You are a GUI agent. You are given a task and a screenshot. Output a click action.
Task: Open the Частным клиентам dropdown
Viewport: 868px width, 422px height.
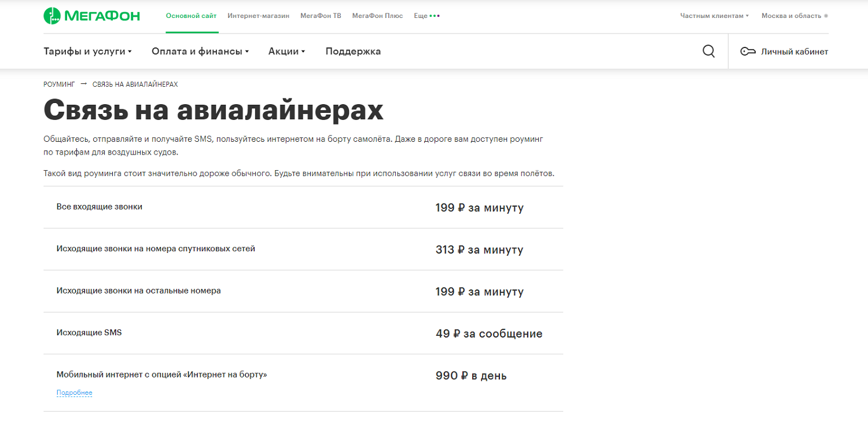(x=714, y=16)
